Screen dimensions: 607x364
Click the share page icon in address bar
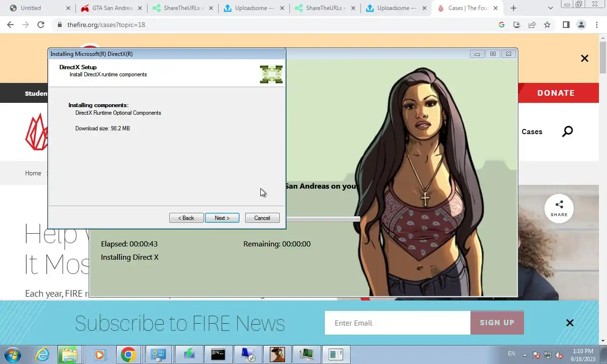pyautogui.click(x=532, y=25)
